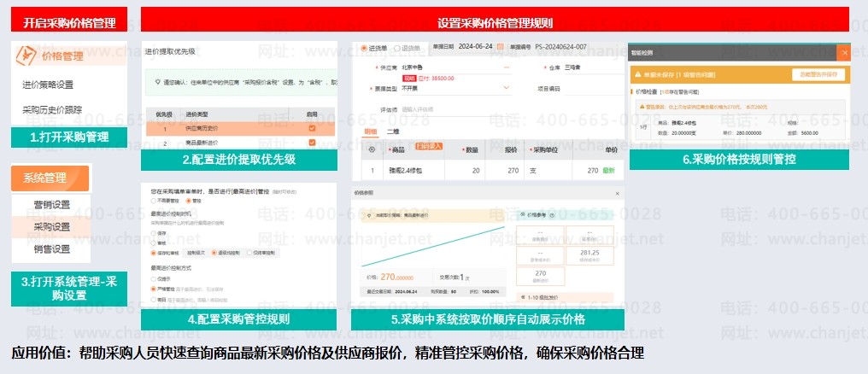The image size is (868, 374).
Task: Open the calendar icon beside 单据日期
Action: coord(501,46)
